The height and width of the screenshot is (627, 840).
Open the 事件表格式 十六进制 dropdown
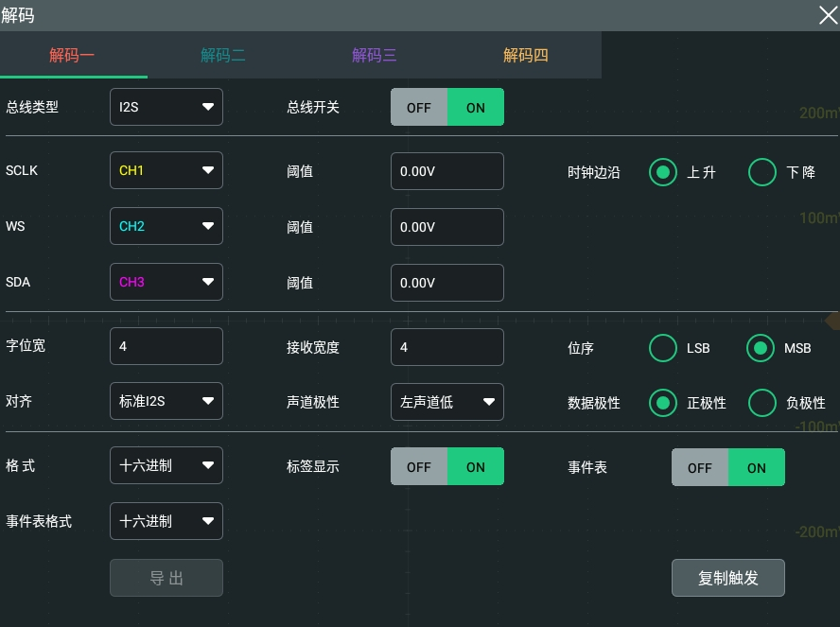tap(166, 521)
